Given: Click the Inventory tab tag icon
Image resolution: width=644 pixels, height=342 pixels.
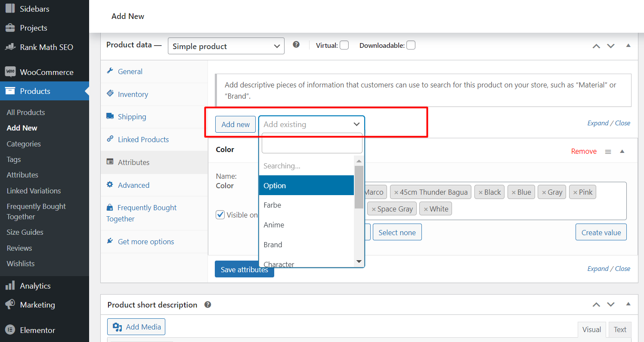Looking at the screenshot, I should [x=110, y=93].
